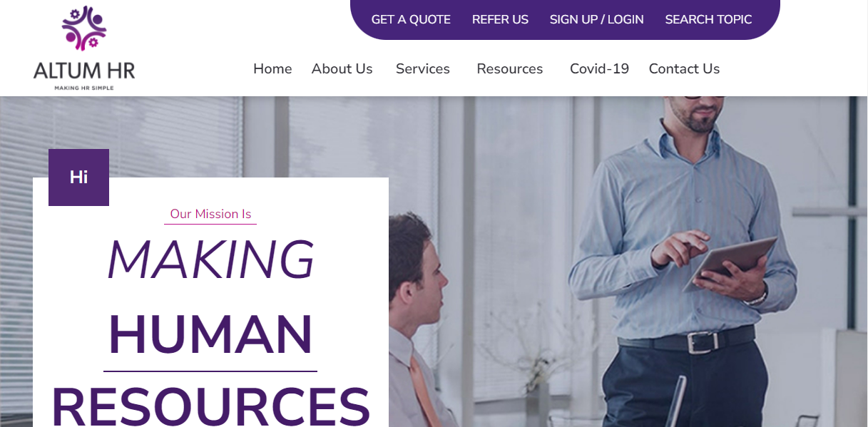Navigate to the Home menu item
Screen dimensions: 868x427
coord(272,68)
